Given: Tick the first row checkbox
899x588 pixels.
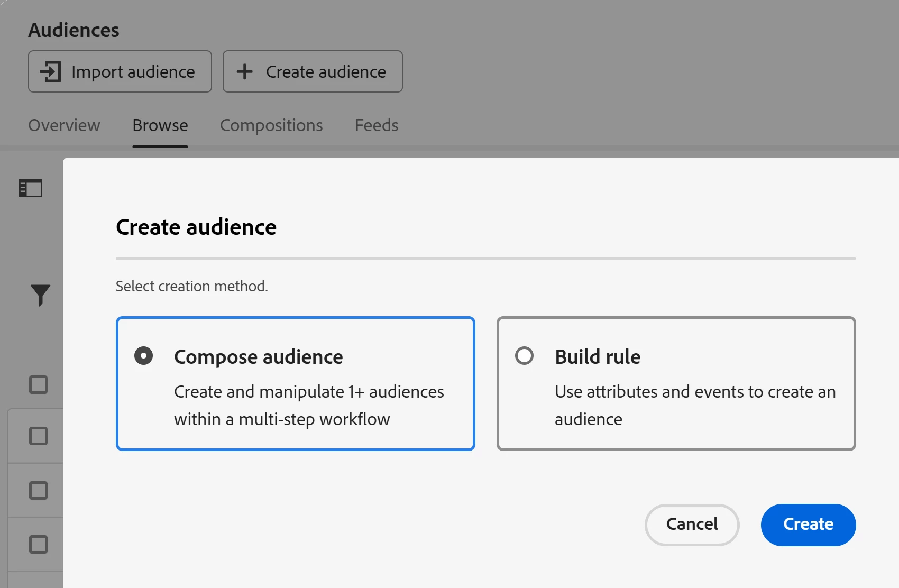Looking at the screenshot, I should (38, 384).
